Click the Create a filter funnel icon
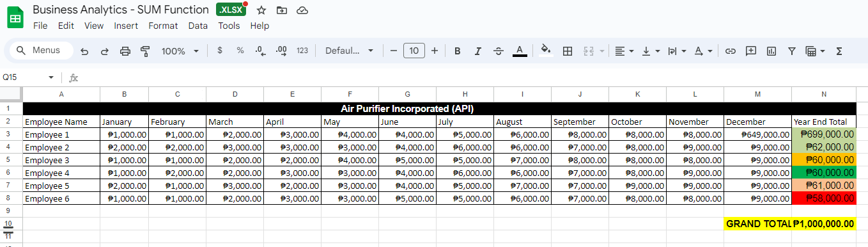 (x=792, y=51)
